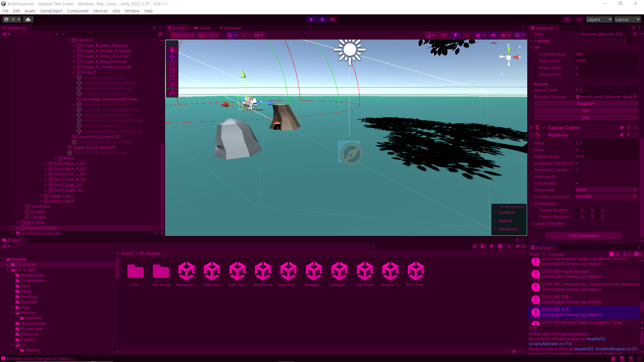Toggle 2D view mode
The height and width of the screenshot is (362, 644).
tap(443, 35)
